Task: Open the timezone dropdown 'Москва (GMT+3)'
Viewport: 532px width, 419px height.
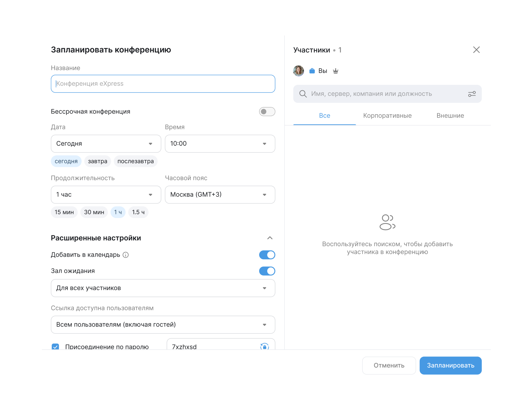Action: point(220,195)
